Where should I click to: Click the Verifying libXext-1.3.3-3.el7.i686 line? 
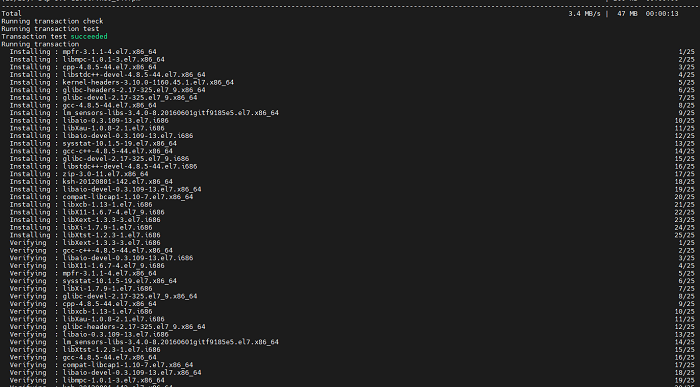(85, 243)
